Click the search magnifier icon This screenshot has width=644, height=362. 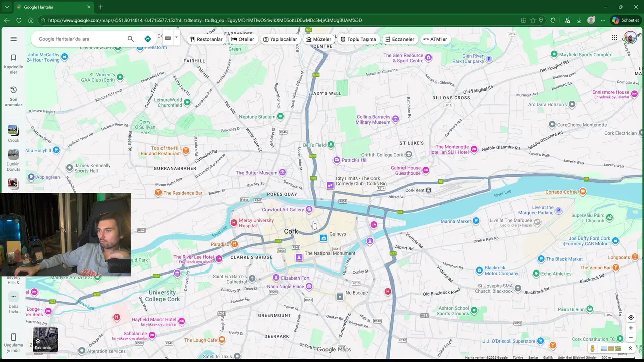[131, 39]
